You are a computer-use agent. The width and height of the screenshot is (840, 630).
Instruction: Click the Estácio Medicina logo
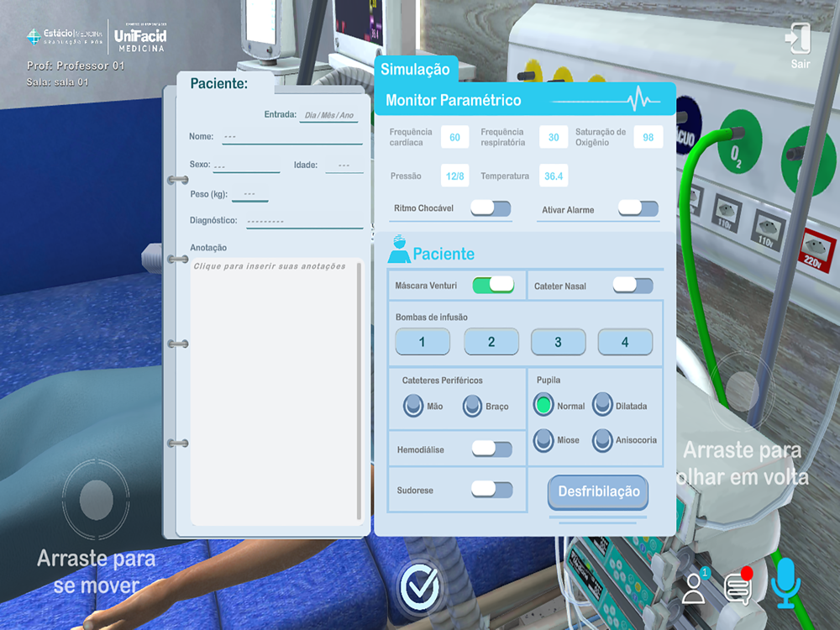(65, 37)
